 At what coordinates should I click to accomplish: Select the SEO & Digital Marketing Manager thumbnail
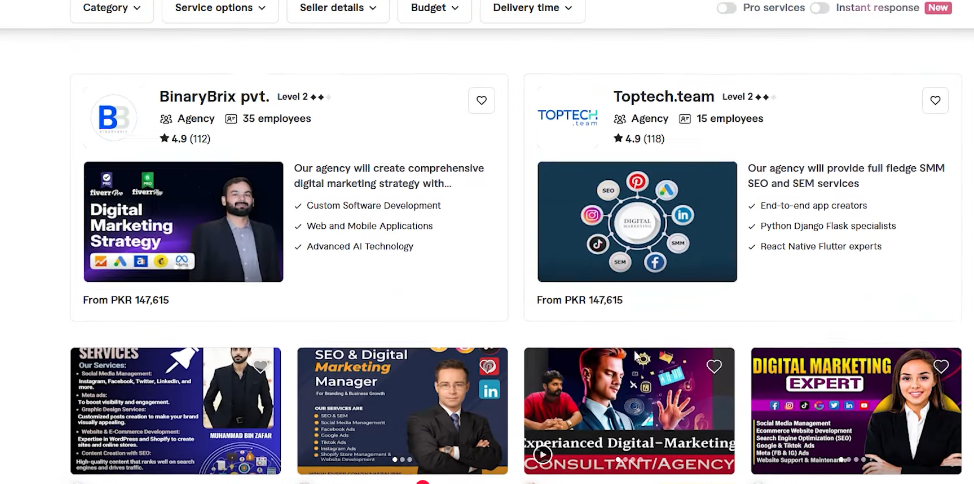(x=402, y=411)
